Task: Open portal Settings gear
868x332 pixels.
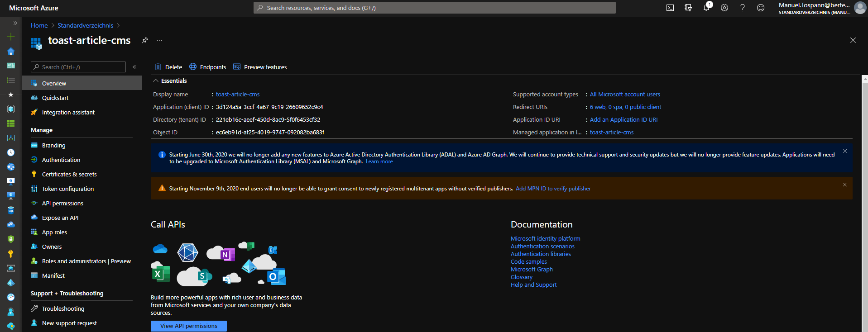Action: 724,8
